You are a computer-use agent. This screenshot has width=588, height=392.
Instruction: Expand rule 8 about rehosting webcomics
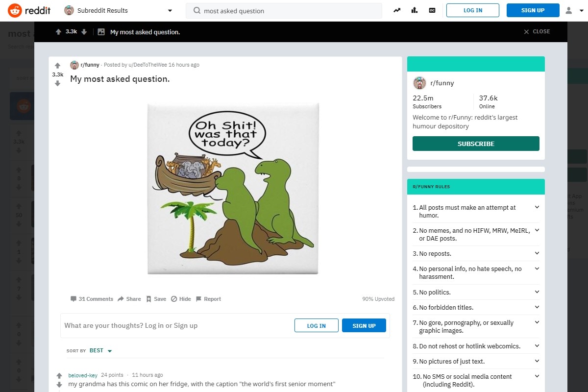(537, 346)
